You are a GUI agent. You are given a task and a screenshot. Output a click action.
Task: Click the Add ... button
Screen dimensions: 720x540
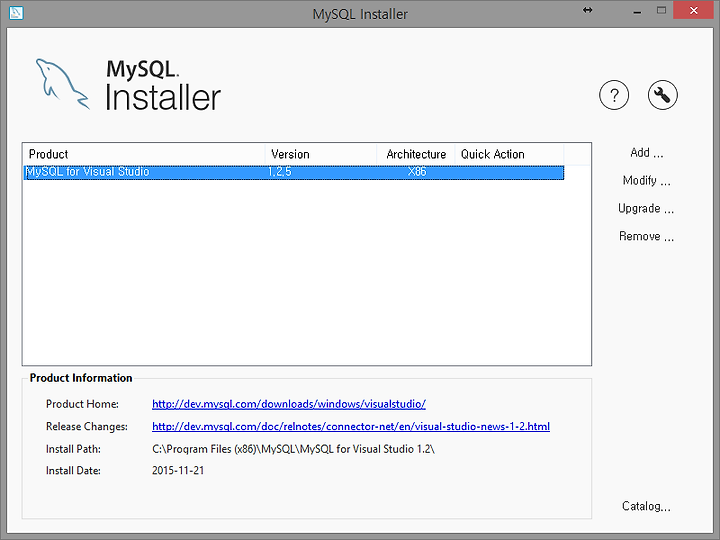pyautogui.click(x=647, y=153)
